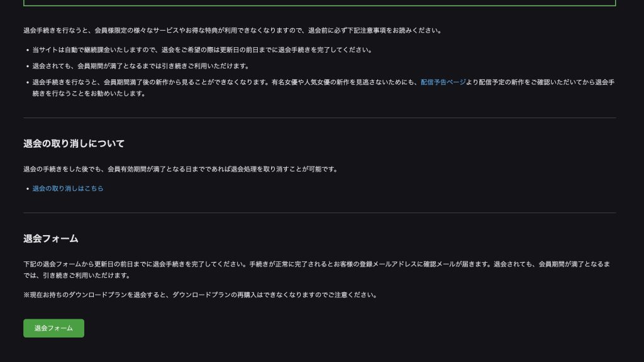Click the divider line above 退会の取り消しについて
Viewport: 644px width, 362px height.
click(x=319, y=118)
